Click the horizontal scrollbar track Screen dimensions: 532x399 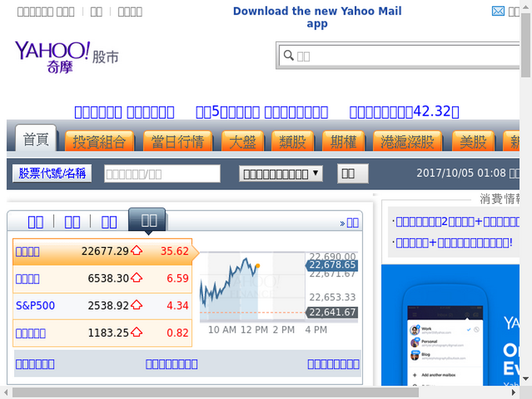215,393
